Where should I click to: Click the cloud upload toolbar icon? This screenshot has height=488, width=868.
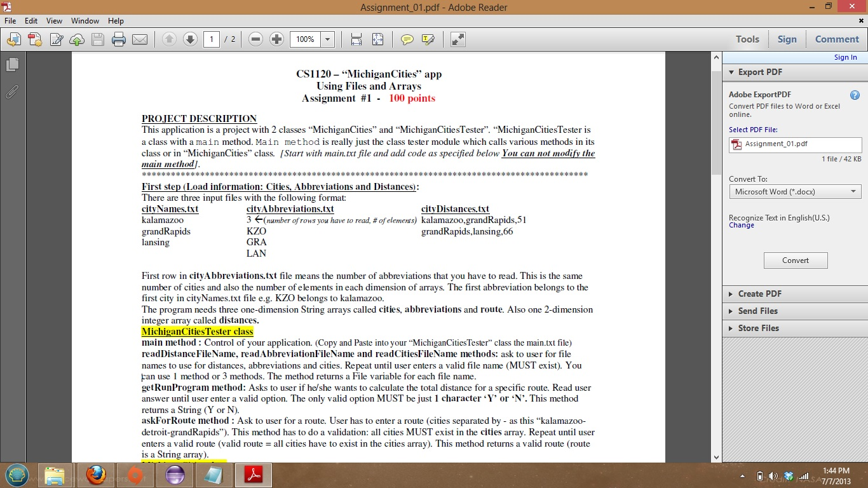coord(77,39)
